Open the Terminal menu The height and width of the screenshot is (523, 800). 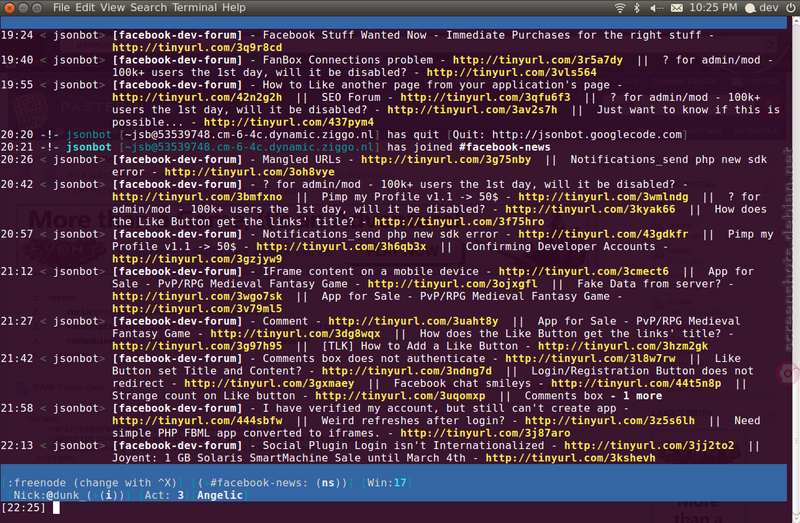[x=194, y=8]
